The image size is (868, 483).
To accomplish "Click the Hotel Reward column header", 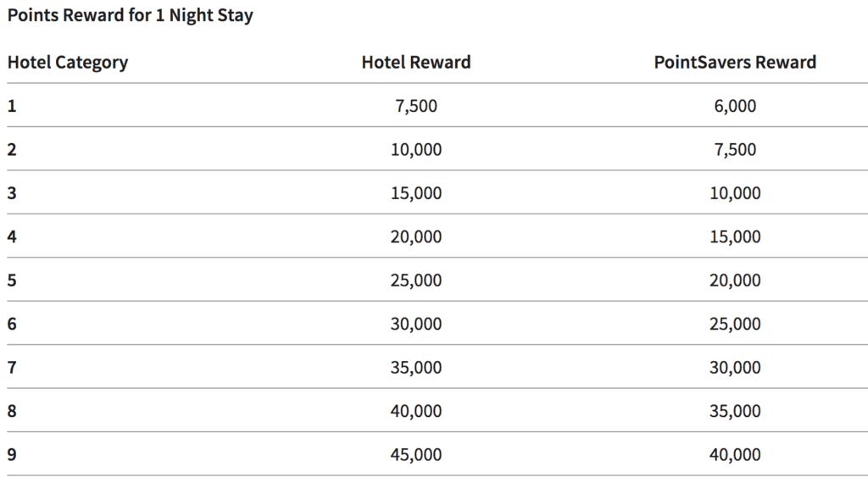I will [416, 62].
